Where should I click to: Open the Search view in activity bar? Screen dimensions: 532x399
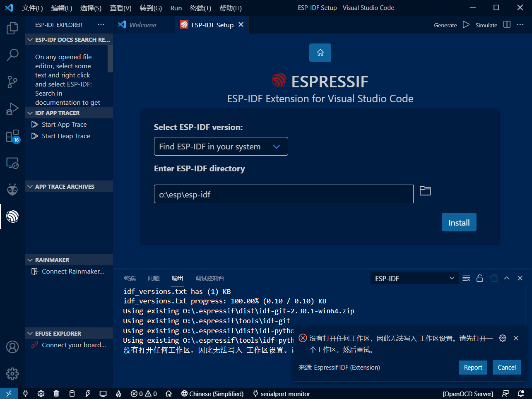(12, 55)
